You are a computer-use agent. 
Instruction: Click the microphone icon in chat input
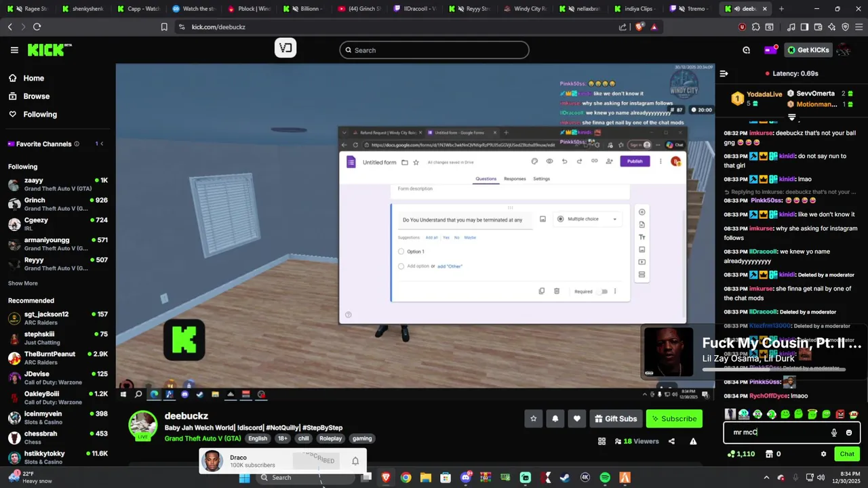click(834, 432)
